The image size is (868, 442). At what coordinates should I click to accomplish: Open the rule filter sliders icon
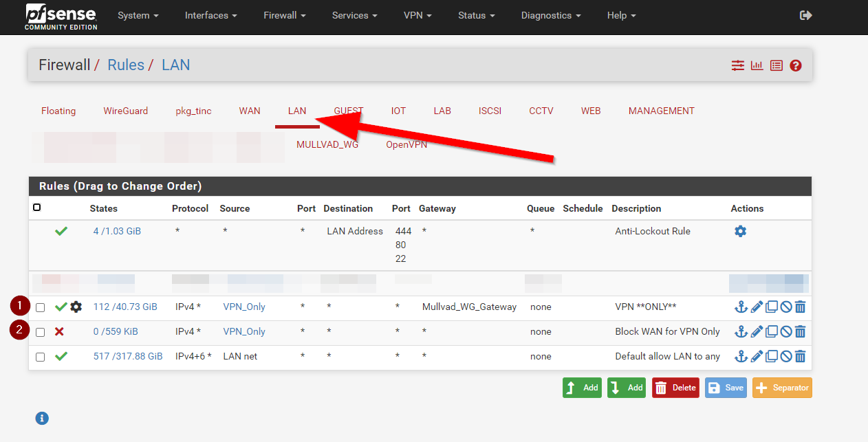pyautogui.click(x=738, y=65)
